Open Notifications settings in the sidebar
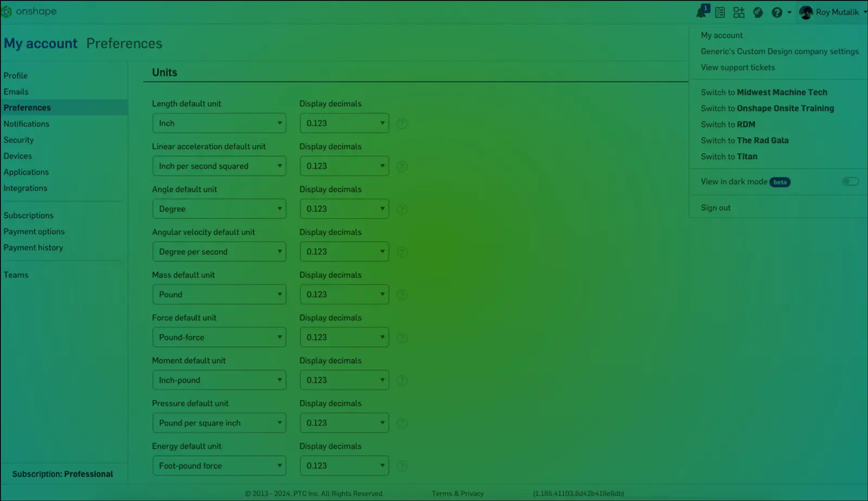The height and width of the screenshot is (501, 868). pyautogui.click(x=27, y=124)
